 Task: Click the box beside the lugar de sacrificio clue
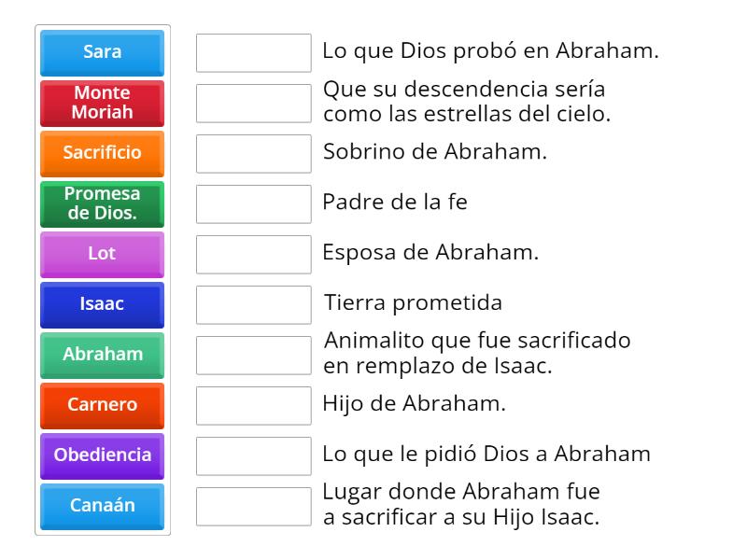click(x=254, y=507)
